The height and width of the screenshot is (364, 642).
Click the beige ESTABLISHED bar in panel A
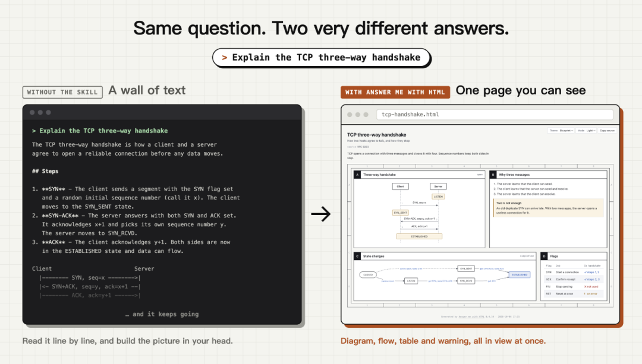point(419,236)
